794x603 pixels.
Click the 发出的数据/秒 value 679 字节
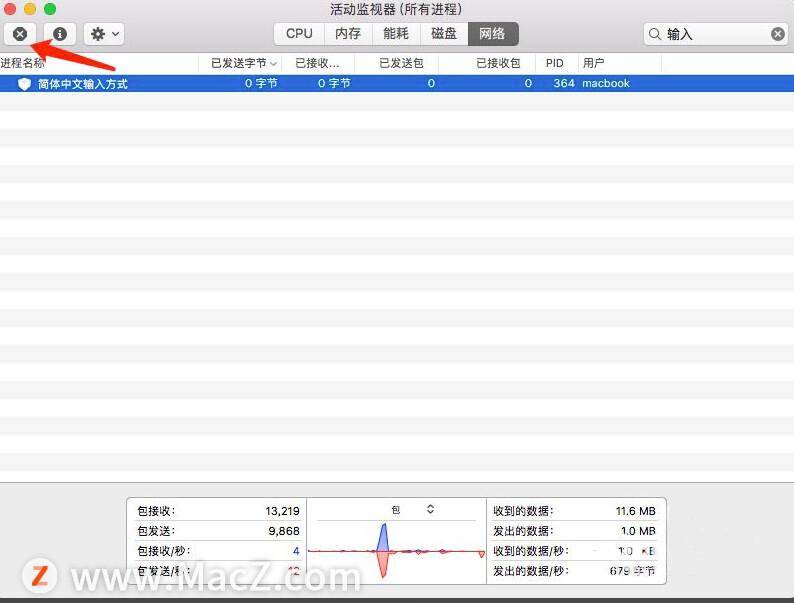point(632,571)
